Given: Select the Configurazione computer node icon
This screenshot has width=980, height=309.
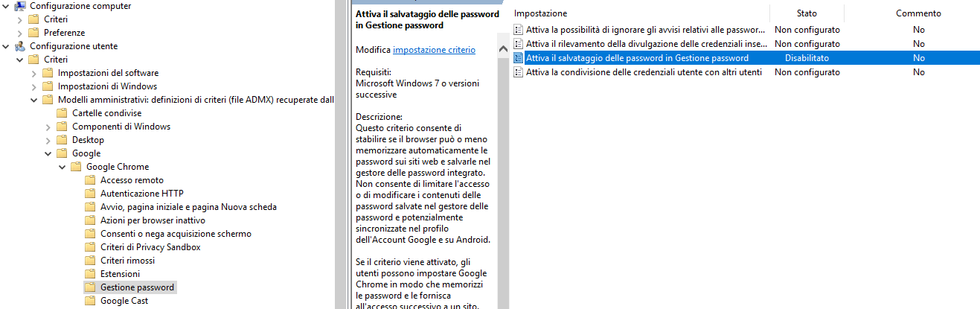Looking at the screenshot, I should [x=20, y=6].
